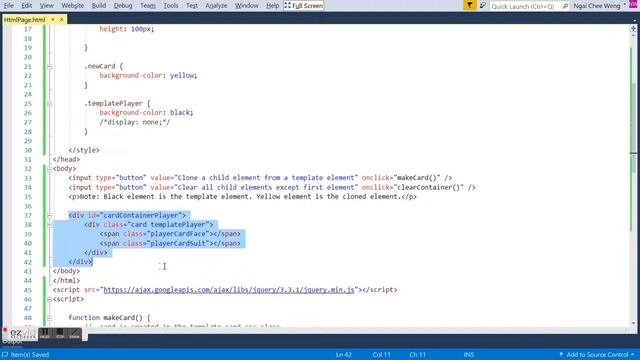Collapse the .templatePlayer CSS block
Viewport: 640px width, 360px height.
click(49, 104)
